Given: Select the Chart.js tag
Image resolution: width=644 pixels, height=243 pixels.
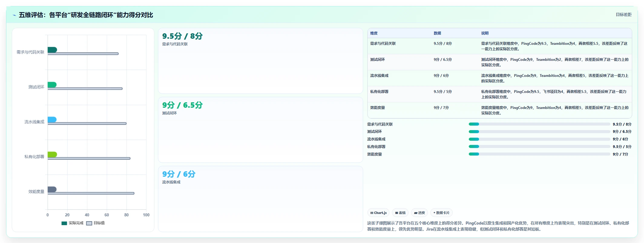Looking at the screenshot, I should [378, 213].
